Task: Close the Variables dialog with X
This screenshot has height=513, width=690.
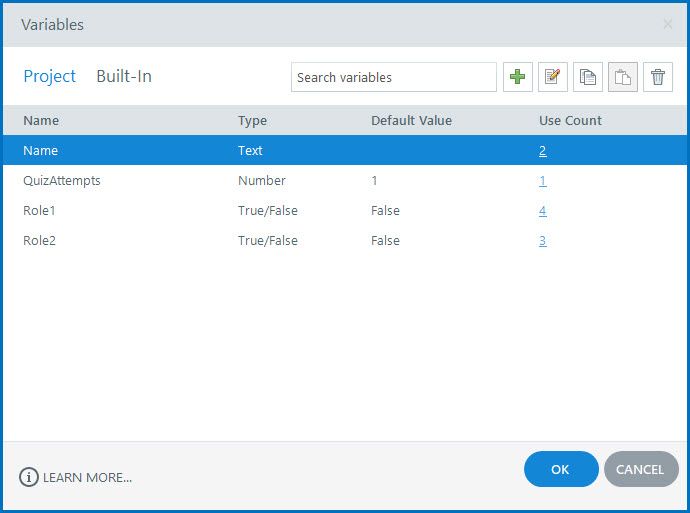Action: coord(667,24)
